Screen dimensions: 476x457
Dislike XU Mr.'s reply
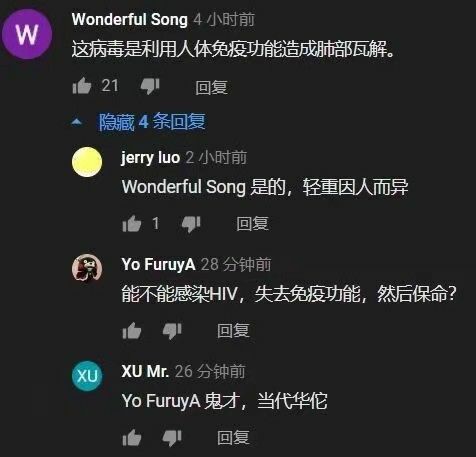[x=172, y=438]
